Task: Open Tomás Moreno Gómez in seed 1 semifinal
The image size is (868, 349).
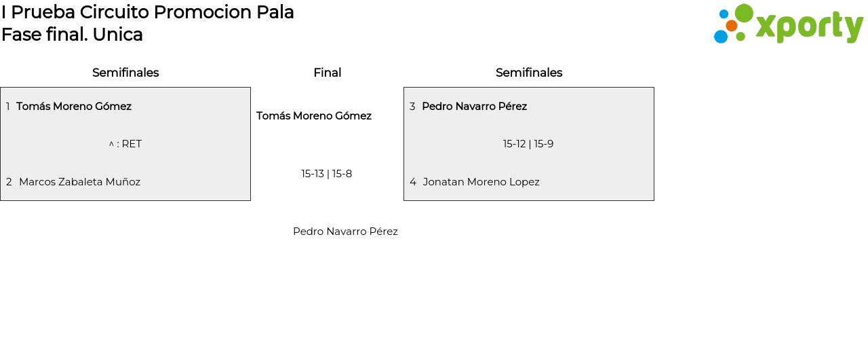Action: pos(74,107)
